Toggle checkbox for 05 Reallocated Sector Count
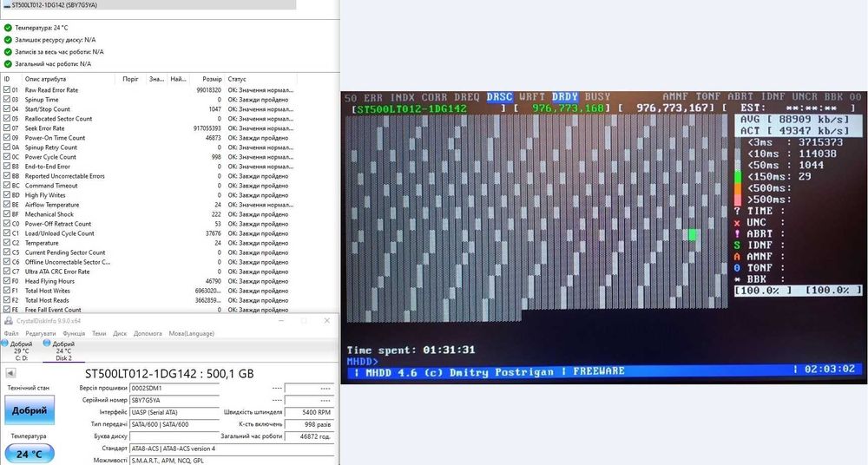 pyautogui.click(x=7, y=119)
